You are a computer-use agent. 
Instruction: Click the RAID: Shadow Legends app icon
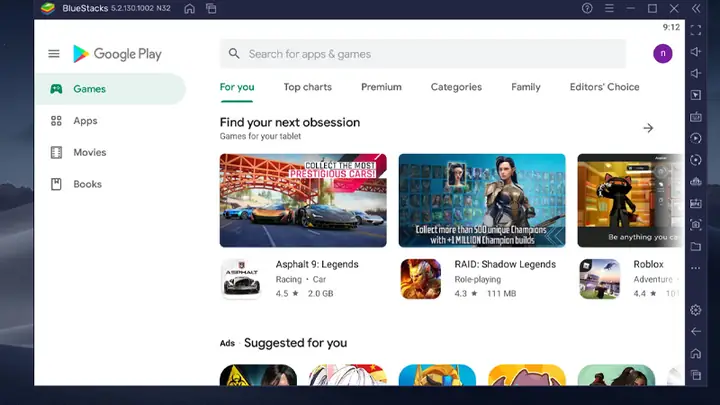pos(421,279)
